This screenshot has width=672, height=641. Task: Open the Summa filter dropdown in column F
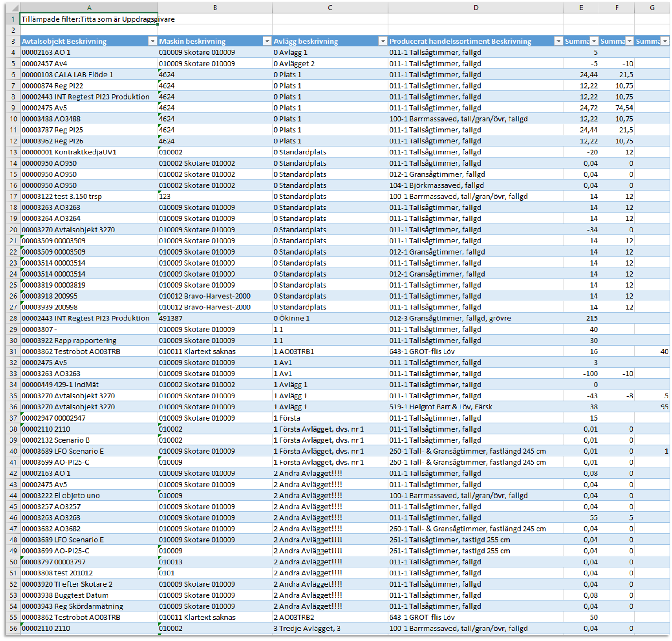click(x=630, y=41)
